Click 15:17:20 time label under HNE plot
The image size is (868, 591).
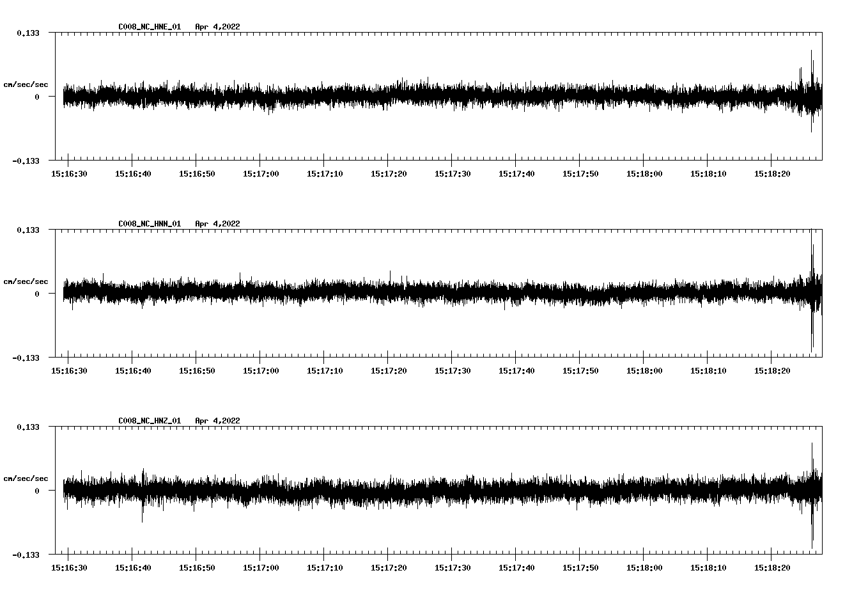coord(389,174)
